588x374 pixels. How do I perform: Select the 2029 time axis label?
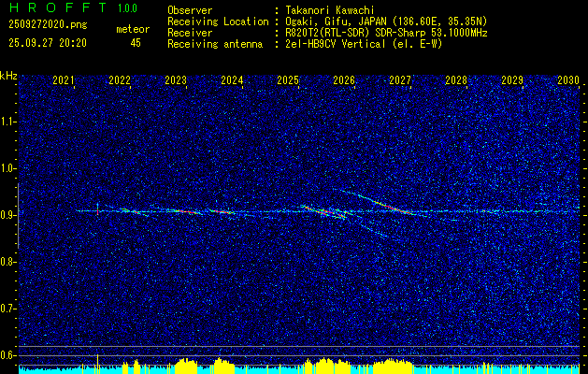click(512, 80)
